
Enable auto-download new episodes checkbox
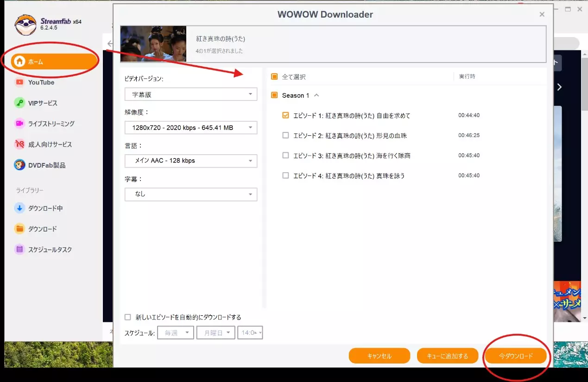[x=128, y=317]
